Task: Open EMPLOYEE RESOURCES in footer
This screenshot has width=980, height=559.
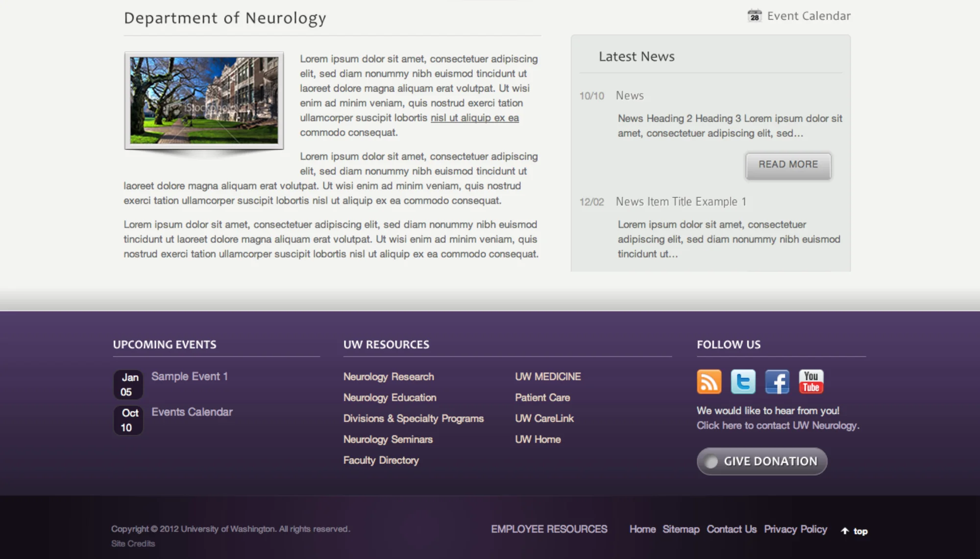Action: [x=549, y=529]
